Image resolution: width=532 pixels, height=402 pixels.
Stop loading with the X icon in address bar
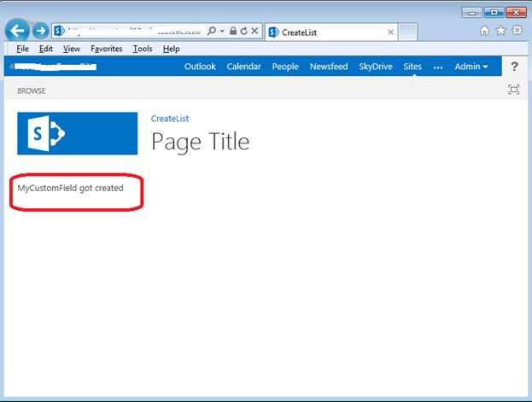(x=254, y=31)
